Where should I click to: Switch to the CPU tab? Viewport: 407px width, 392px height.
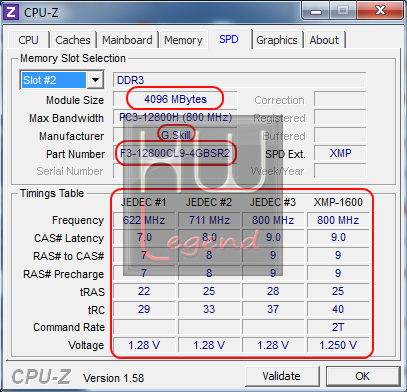[x=28, y=40]
